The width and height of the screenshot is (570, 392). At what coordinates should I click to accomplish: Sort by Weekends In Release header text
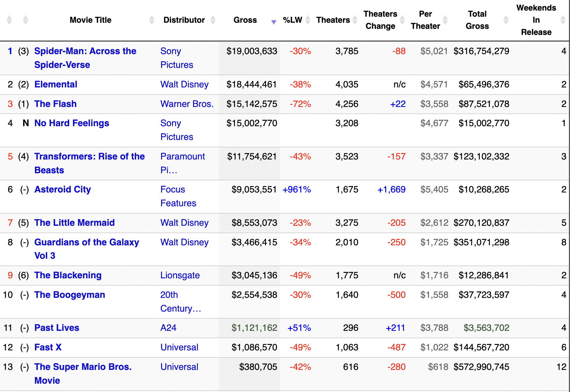(x=536, y=20)
